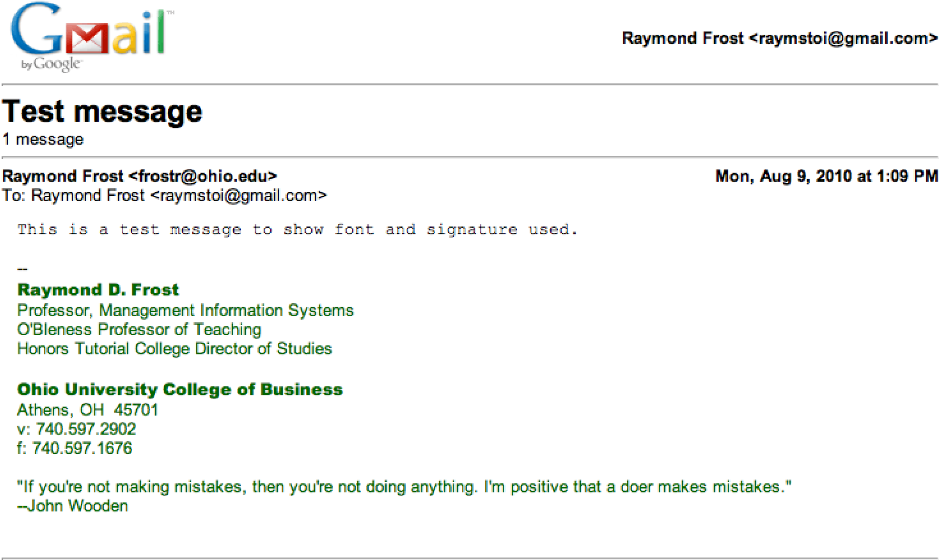Click the voice phone number 740.597.2902

86,429
